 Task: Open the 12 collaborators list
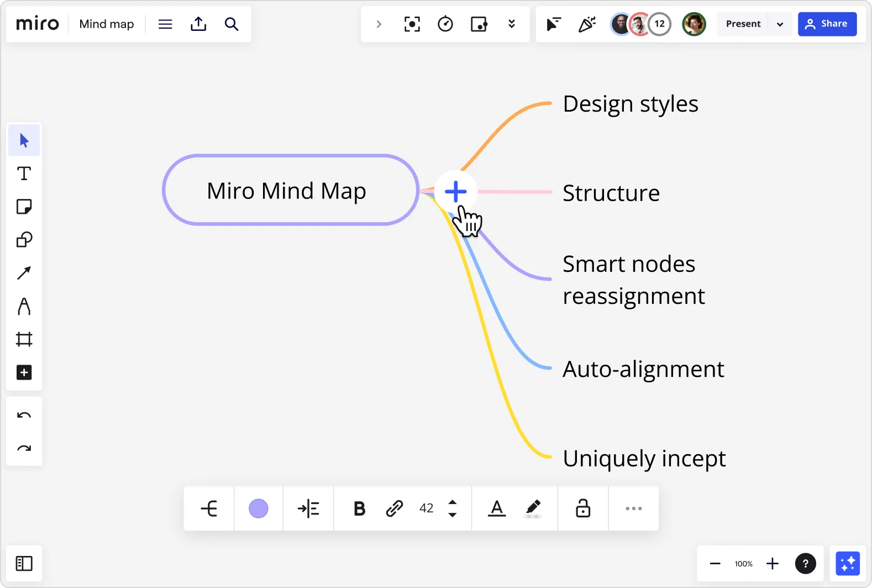(x=659, y=24)
